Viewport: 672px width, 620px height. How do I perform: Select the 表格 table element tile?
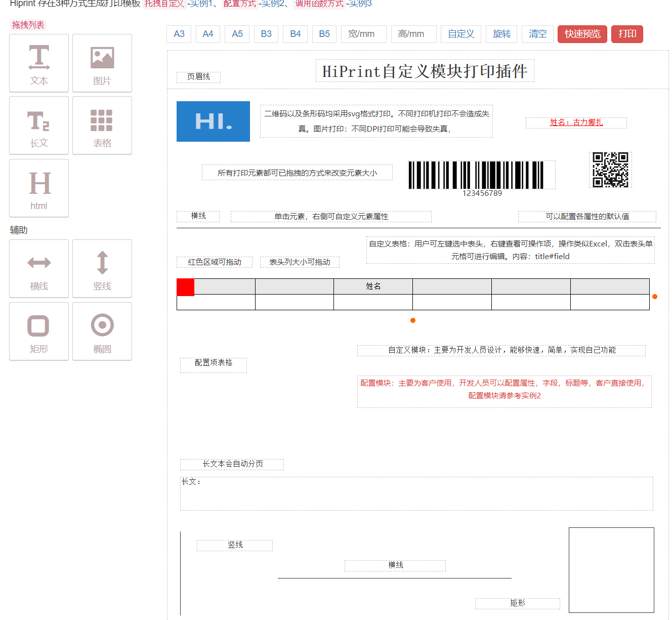(x=102, y=126)
